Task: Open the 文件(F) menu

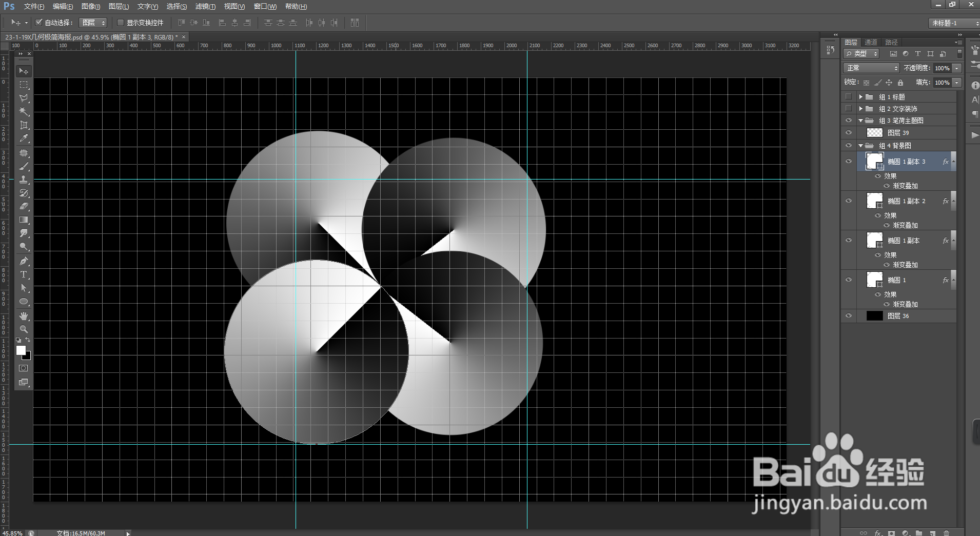Action: (34, 6)
